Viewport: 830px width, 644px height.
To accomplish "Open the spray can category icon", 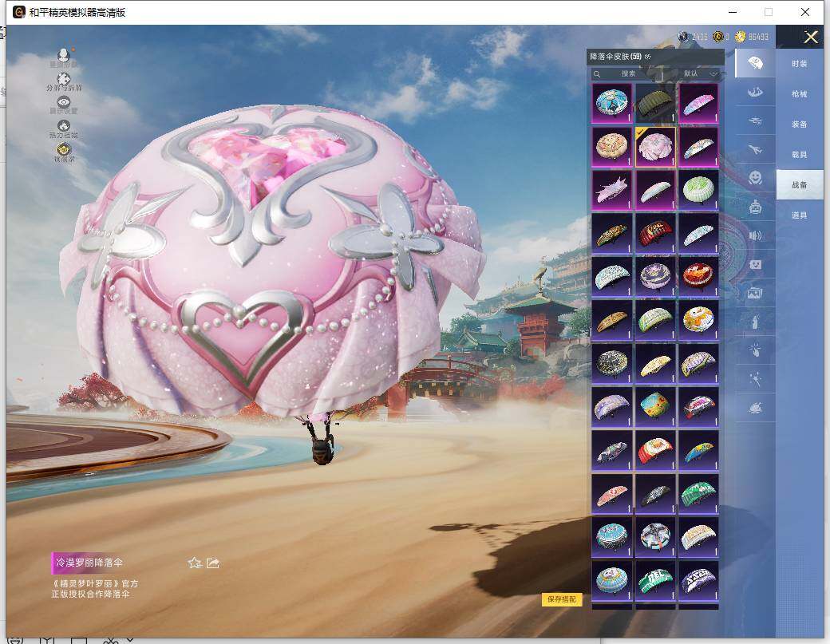I will click(755, 322).
